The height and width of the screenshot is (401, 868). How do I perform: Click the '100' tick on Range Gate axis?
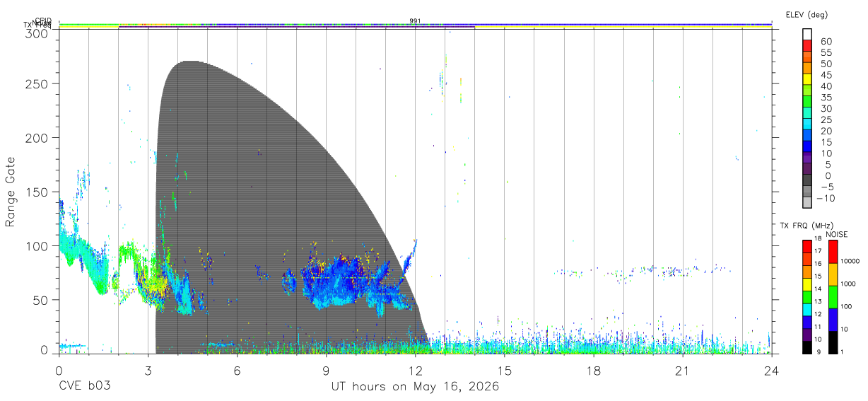pos(36,245)
